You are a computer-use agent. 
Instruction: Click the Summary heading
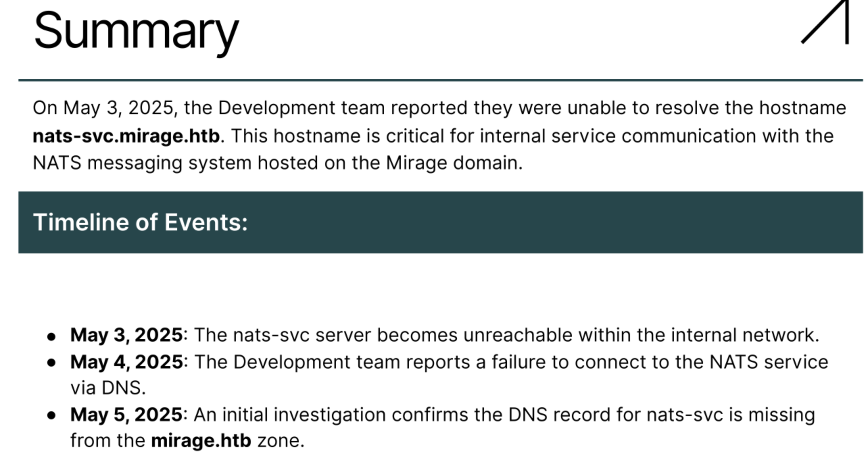pos(136,31)
